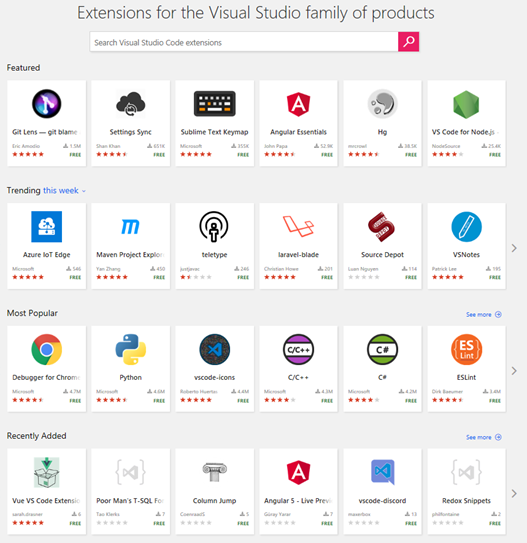Click the laravel-blade extension title

[x=298, y=255]
